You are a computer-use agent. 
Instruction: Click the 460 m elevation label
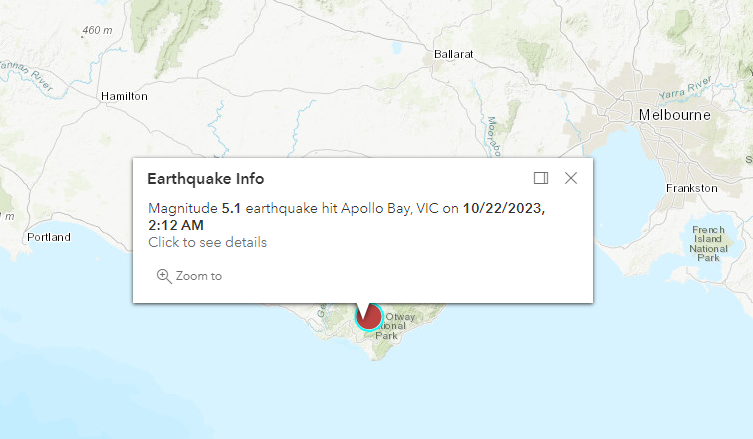coord(97,30)
